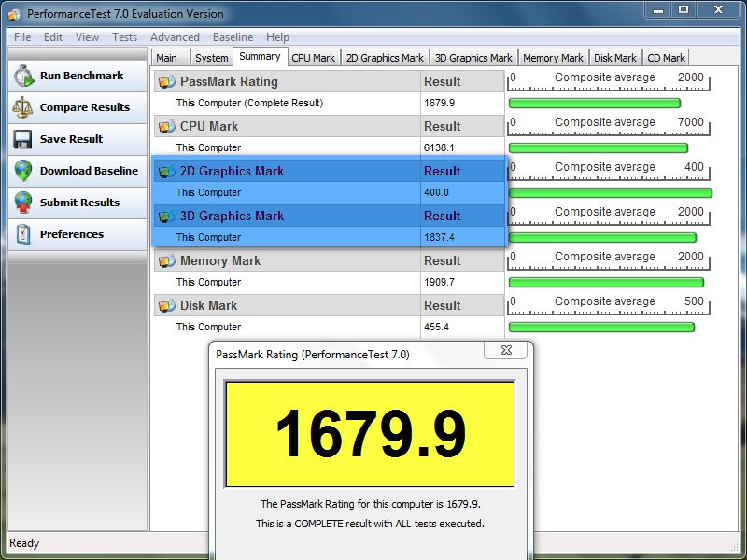Select the 2D Graphics Mark header row text
This screenshot has width=747, height=560.
[232, 172]
